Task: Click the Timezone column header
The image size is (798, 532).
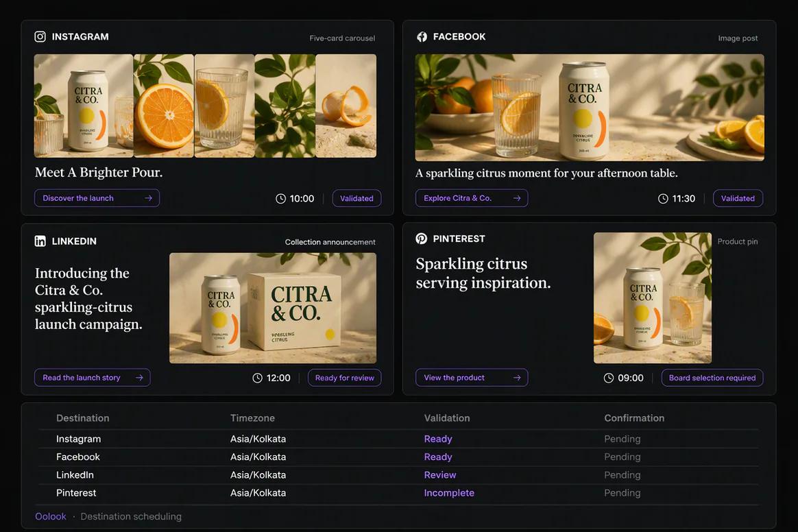Action: (252, 418)
